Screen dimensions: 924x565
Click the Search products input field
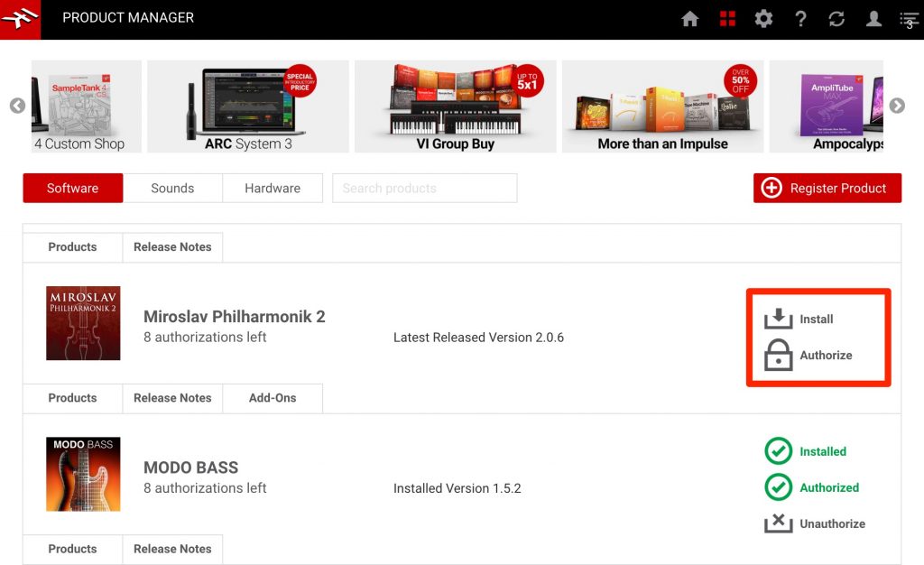coord(424,188)
